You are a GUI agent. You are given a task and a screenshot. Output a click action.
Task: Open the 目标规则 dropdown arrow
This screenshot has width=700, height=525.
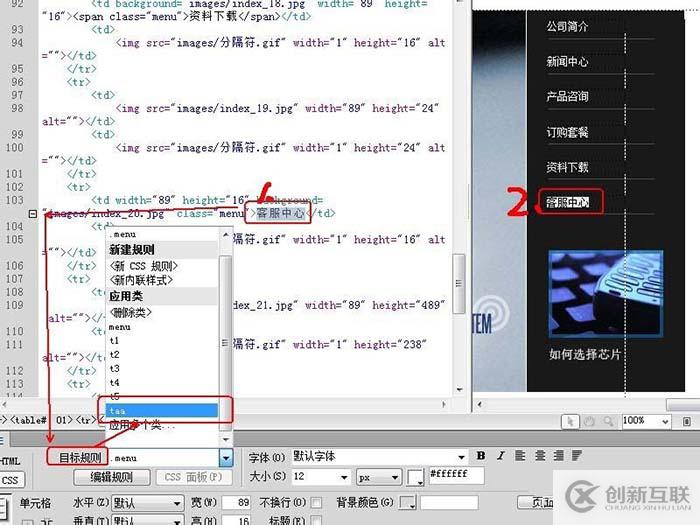[x=226, y=458]
